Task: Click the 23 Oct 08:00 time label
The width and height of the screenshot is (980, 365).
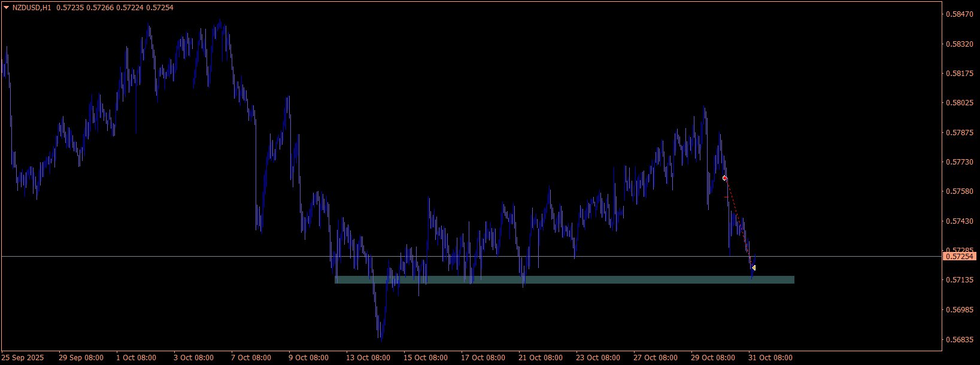Action: pyautogui.click(x=598, y=358)
